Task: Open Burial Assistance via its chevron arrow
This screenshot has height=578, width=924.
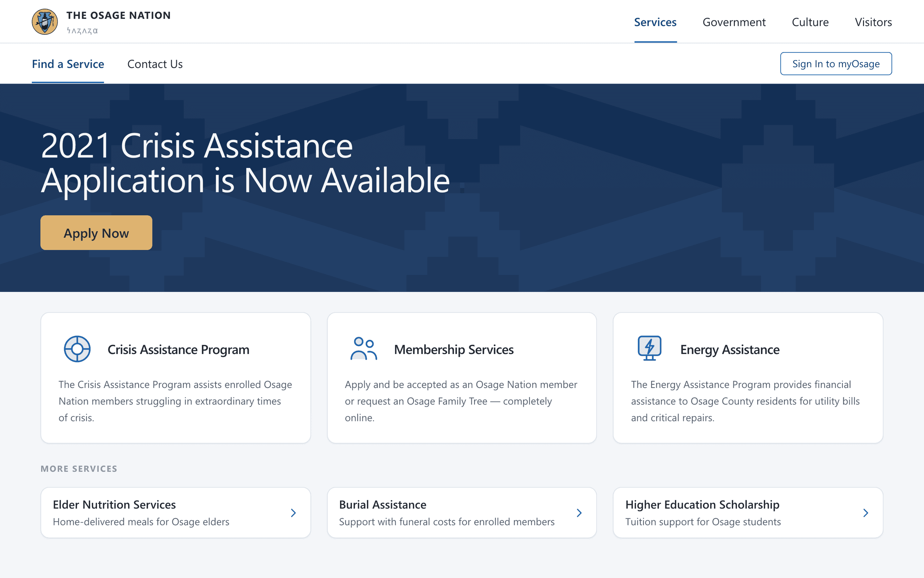Action: (579, 513)
